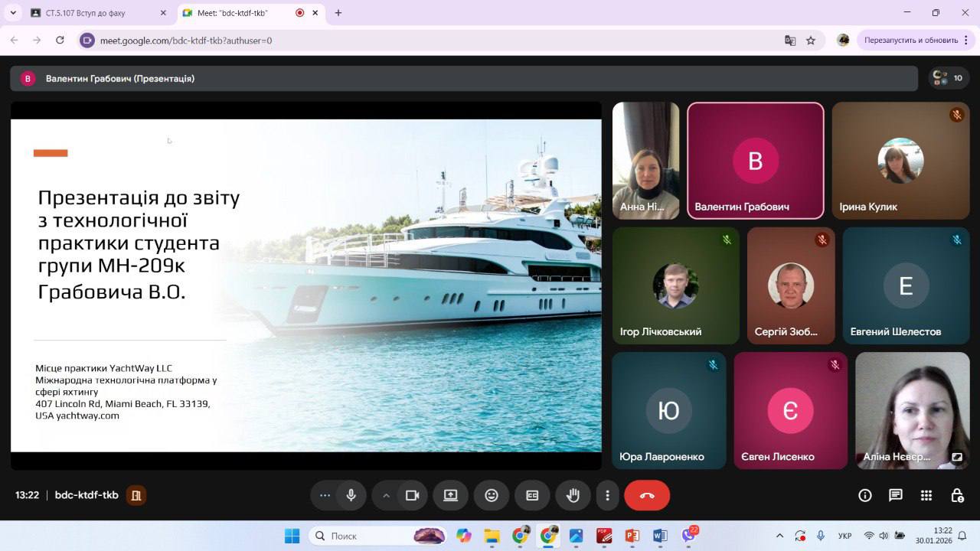Open audio settings dots beside microphone

(x=325, y=495)
